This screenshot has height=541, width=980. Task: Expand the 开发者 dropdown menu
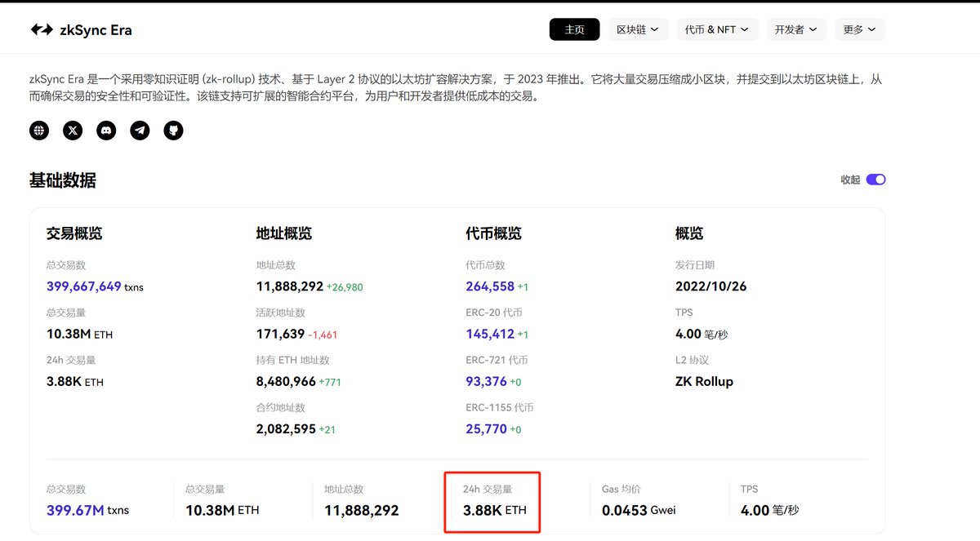(x=796, y=29)
